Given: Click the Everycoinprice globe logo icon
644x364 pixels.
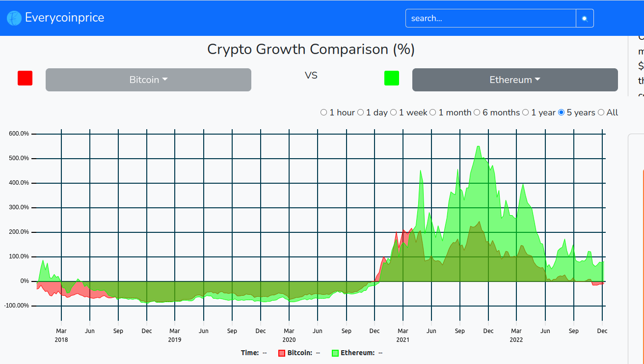Looking at the screenshot, I should 14,19.
